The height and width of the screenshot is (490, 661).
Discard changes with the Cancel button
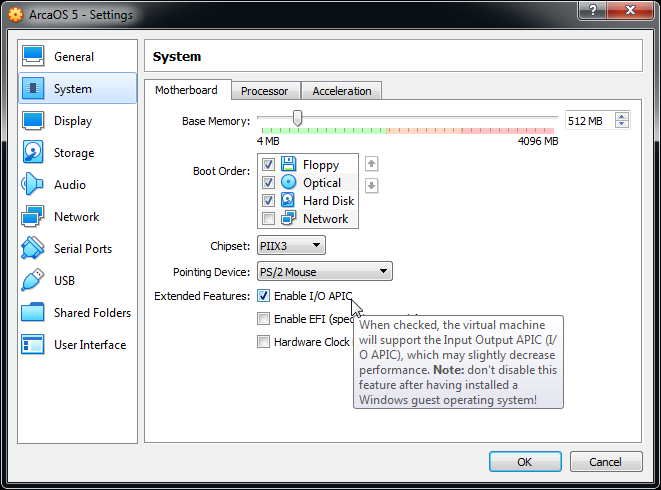pos(606,462)
